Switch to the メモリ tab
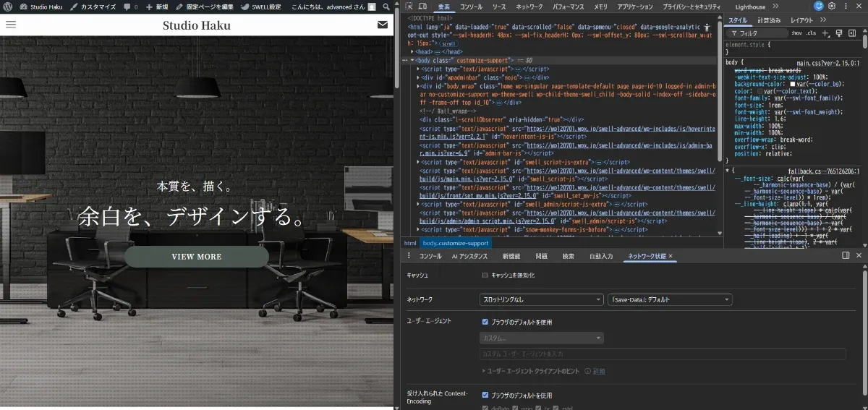The width and height of the screenshot is (868, 410). (600, 7)
